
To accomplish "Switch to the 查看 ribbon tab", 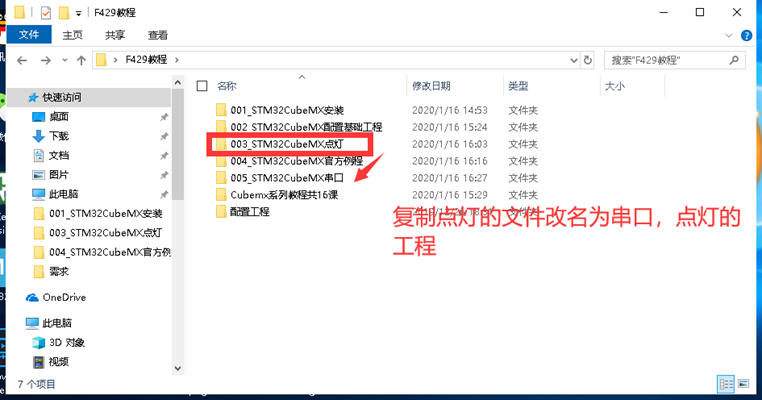I will (157, 35).
